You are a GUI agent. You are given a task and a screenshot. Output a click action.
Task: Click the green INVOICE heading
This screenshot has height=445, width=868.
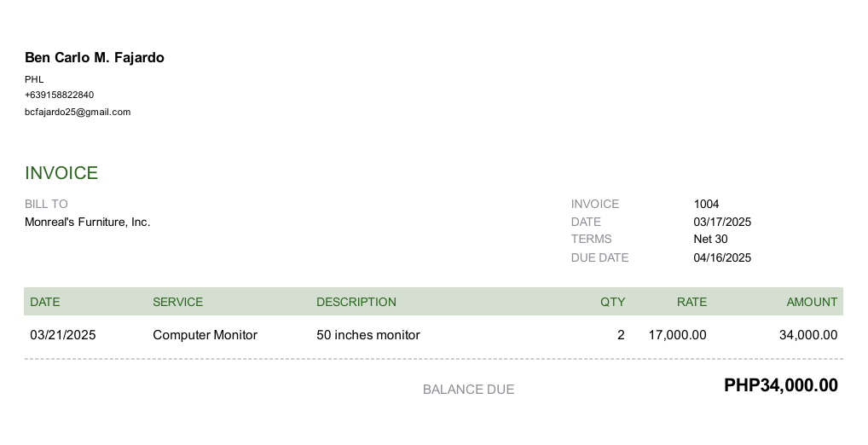(61, 173)
